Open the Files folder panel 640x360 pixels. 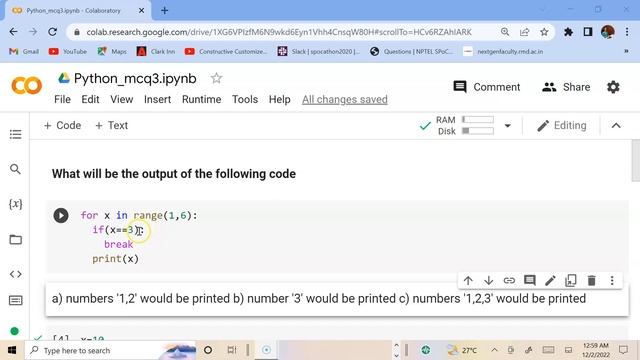coord(16,240)
